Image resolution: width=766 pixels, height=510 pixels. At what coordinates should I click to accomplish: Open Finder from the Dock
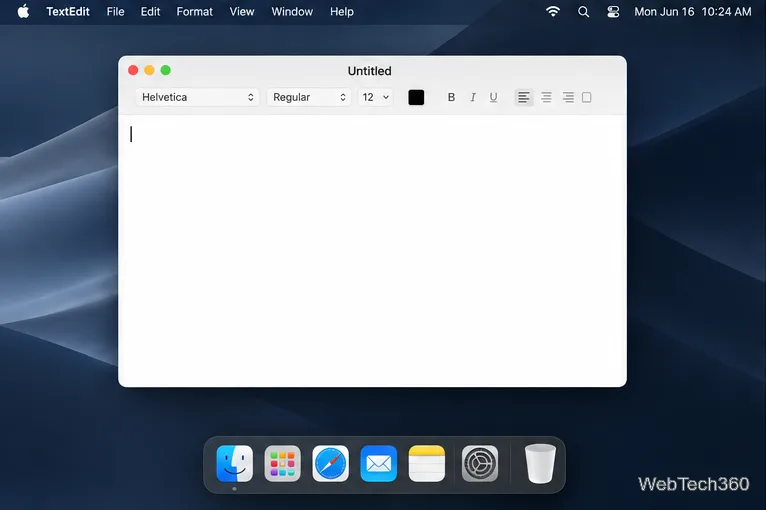(234, 464)
